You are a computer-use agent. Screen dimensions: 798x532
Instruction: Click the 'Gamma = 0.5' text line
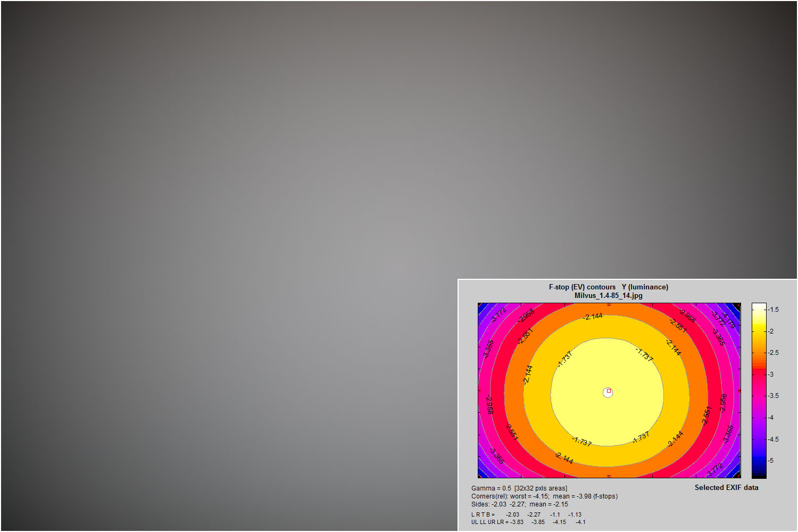pos(519,488)
